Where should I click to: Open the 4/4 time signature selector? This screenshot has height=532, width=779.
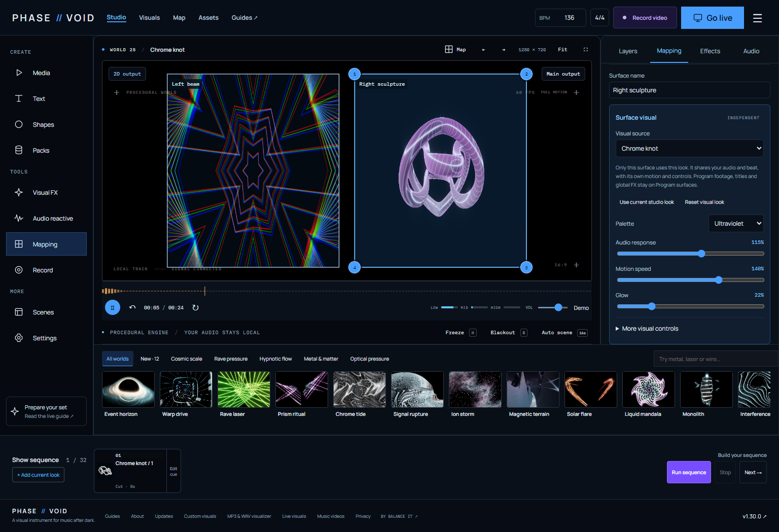click(600, 18)
